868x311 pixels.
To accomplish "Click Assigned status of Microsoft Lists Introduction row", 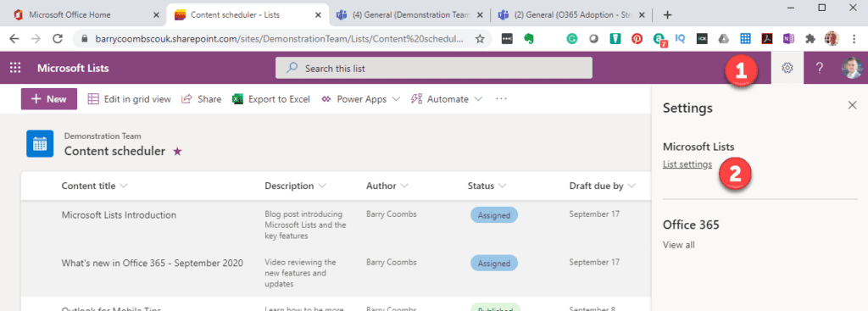I will pos(494,215).
